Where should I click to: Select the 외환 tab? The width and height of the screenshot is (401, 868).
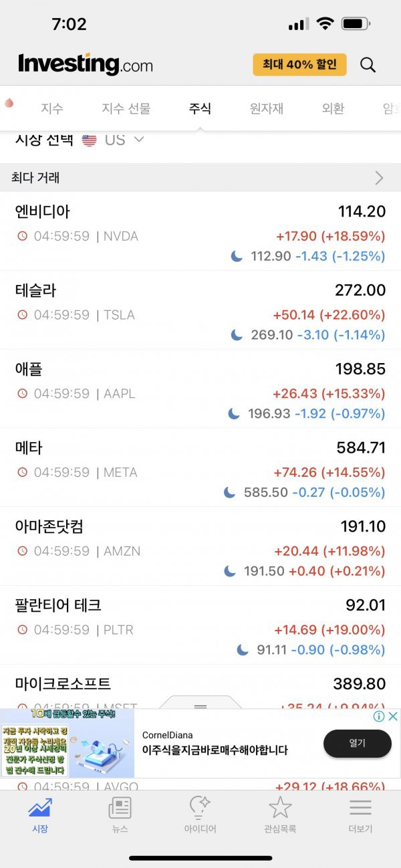coord(333,108)
